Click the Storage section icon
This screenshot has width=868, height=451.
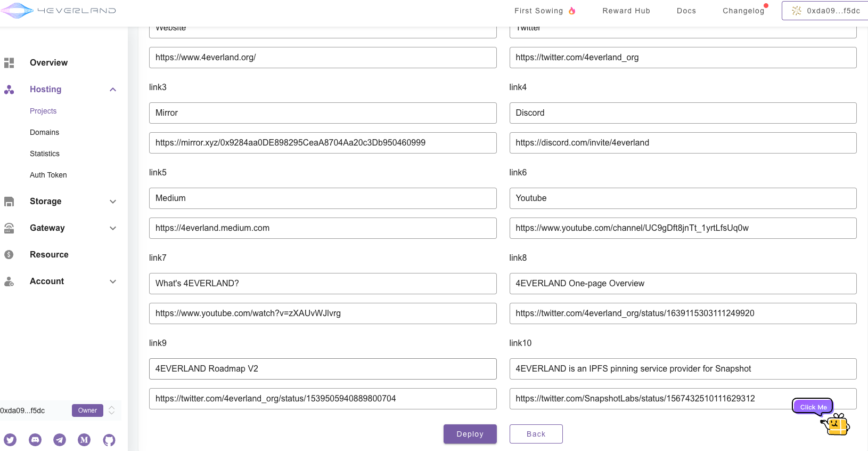click(9, 202)
